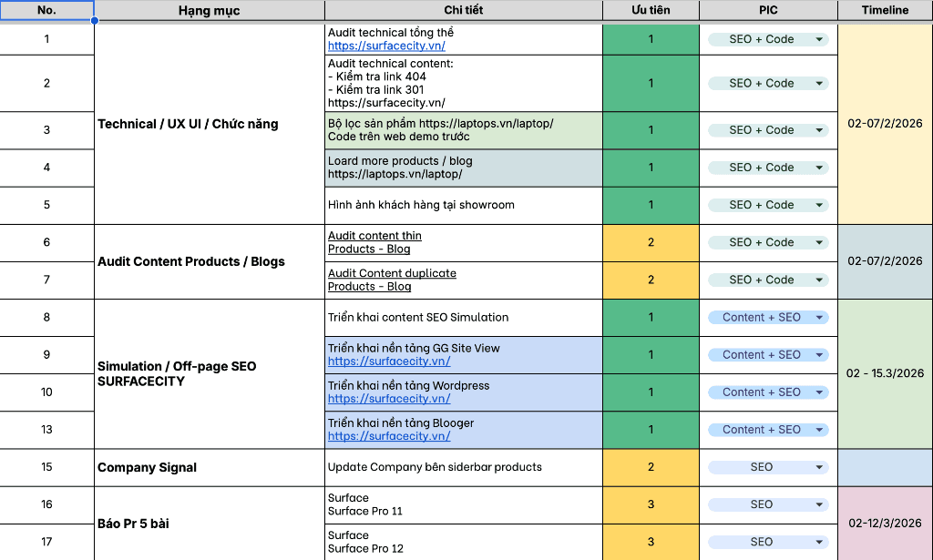Open surfacecity.vn link under nền tảng Wordpress
The height and width of the screenshot is (560, 933).
[388, 399]
